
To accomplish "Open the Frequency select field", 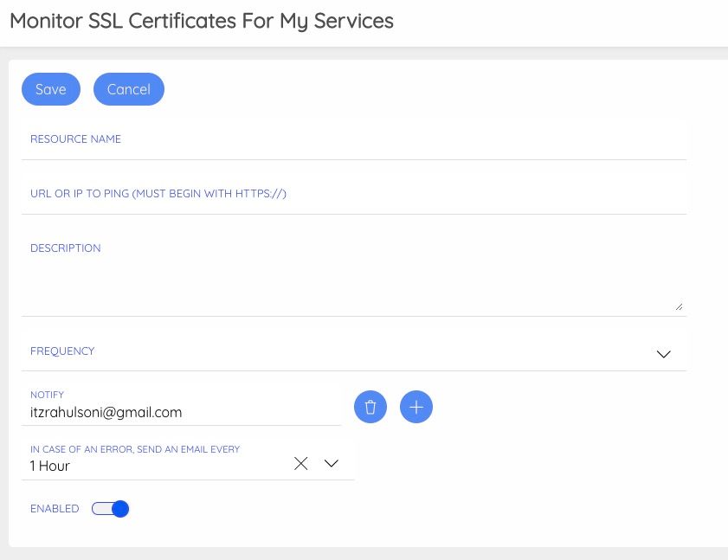I will 354,351.
